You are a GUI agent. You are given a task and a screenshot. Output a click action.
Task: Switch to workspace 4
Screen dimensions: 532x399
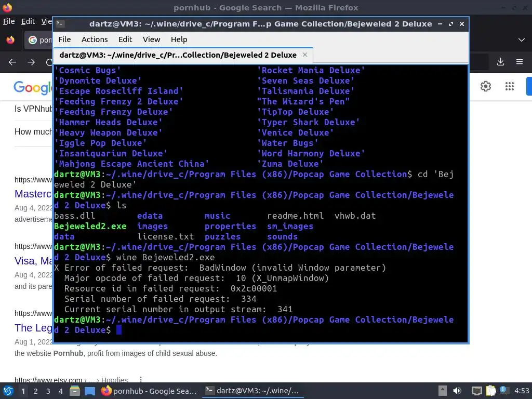click(x=61, y=391)
